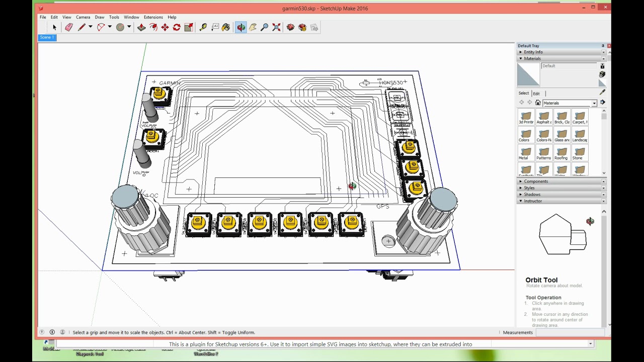
Task: Activate the Line pencil tool
Action: [82, 27]
